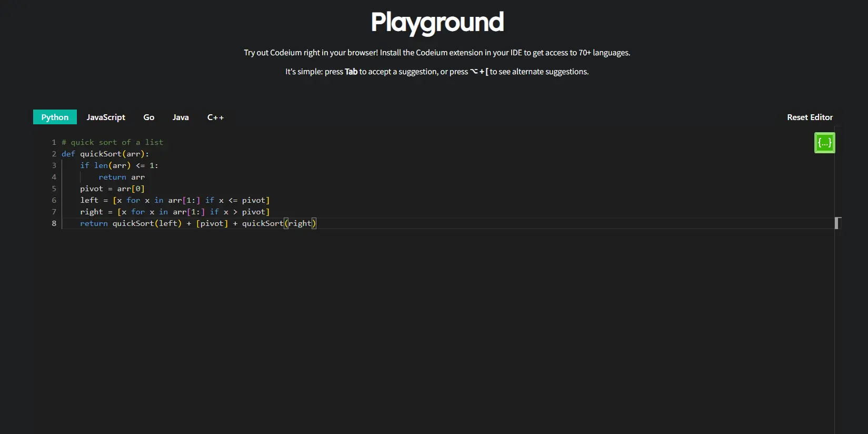Select line number 8 in the gutter
The image size is (868, 434).
click(x=54, y=223)
